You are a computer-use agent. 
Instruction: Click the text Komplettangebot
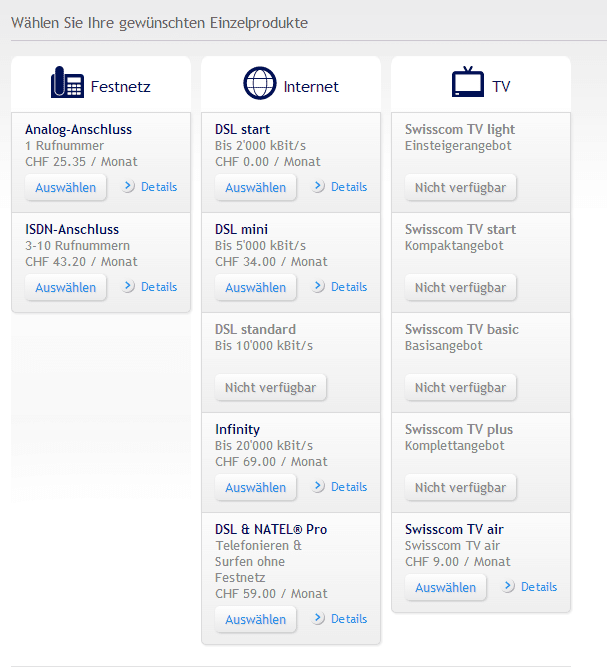click(x=455, y=446)
